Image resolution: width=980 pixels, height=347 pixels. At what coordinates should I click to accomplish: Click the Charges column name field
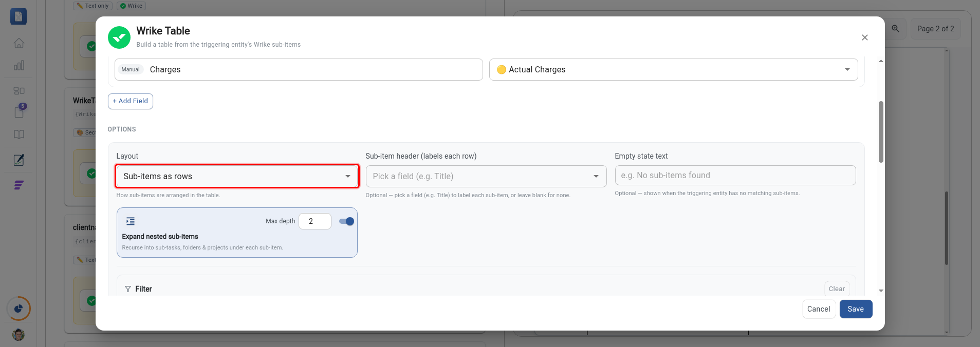pyautogui.click(x=299, y=69)
